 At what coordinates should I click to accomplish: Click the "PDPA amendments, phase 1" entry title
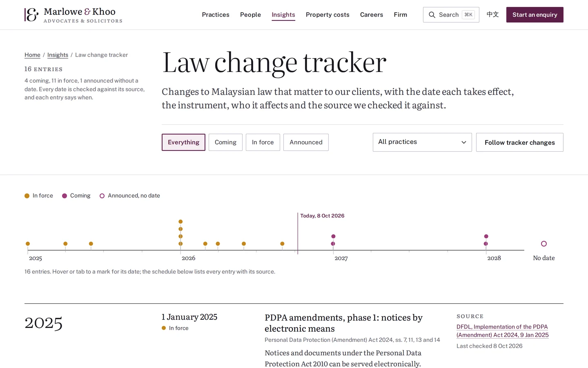coord(343,323)
